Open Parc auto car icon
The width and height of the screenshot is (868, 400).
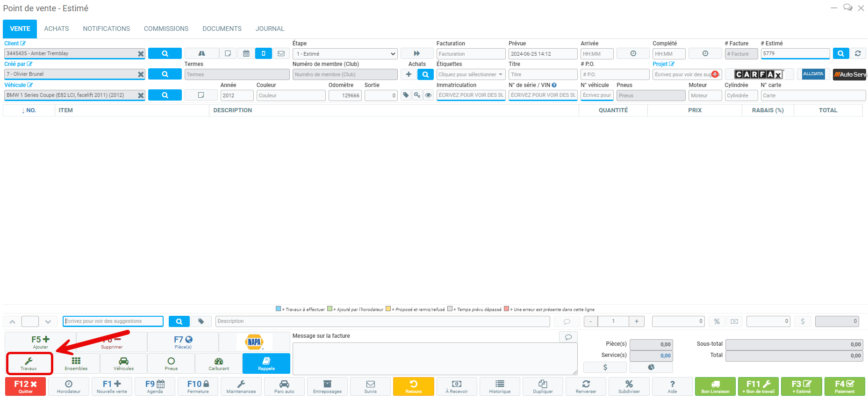coord(284,386)
